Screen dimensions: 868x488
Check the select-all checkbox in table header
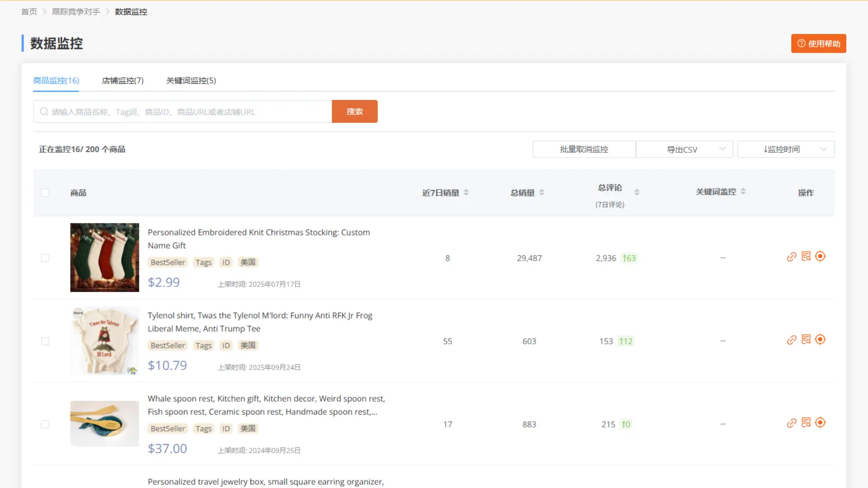coord(45,192)
